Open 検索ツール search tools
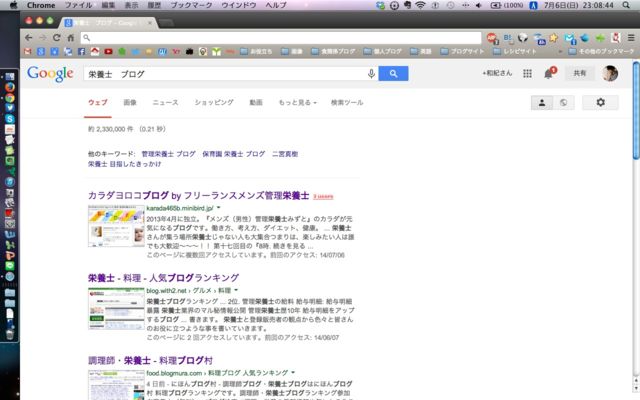Screen dimensions: 640x400 coord(347,103)
